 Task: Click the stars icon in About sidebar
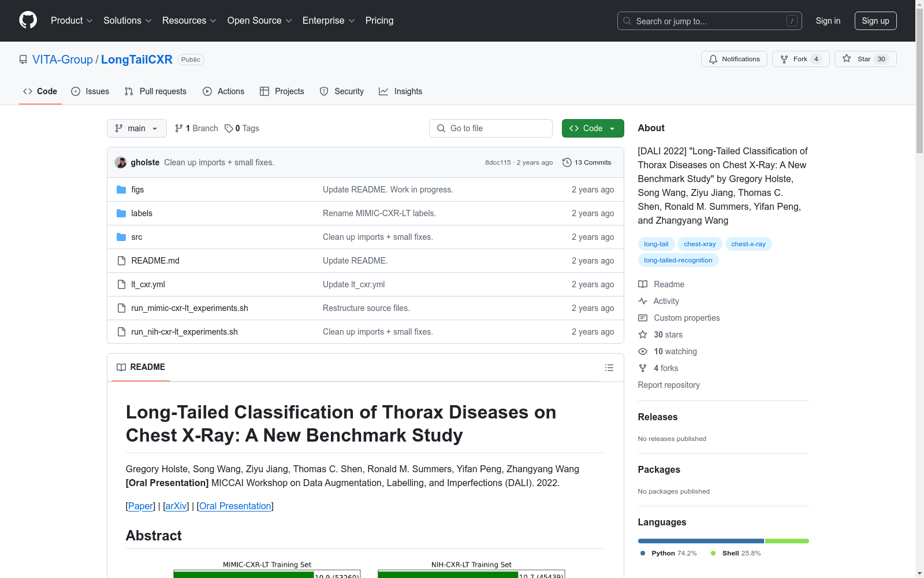point(643,335)
